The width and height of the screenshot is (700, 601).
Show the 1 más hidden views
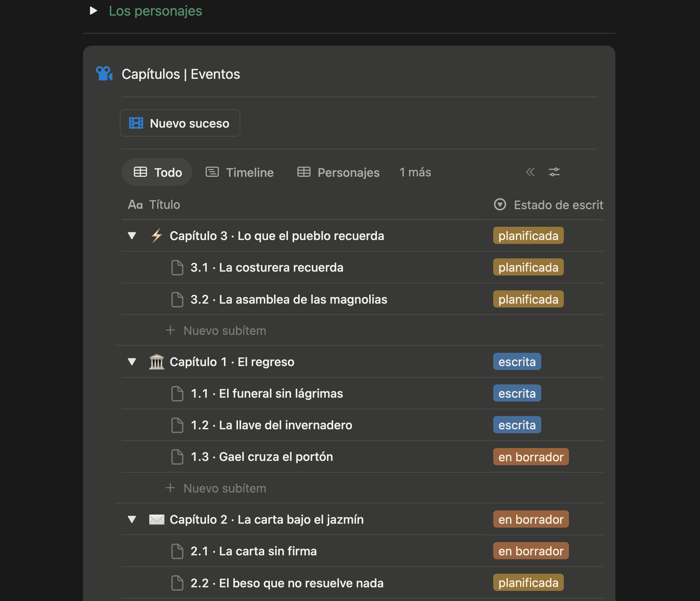pos(415,172)
